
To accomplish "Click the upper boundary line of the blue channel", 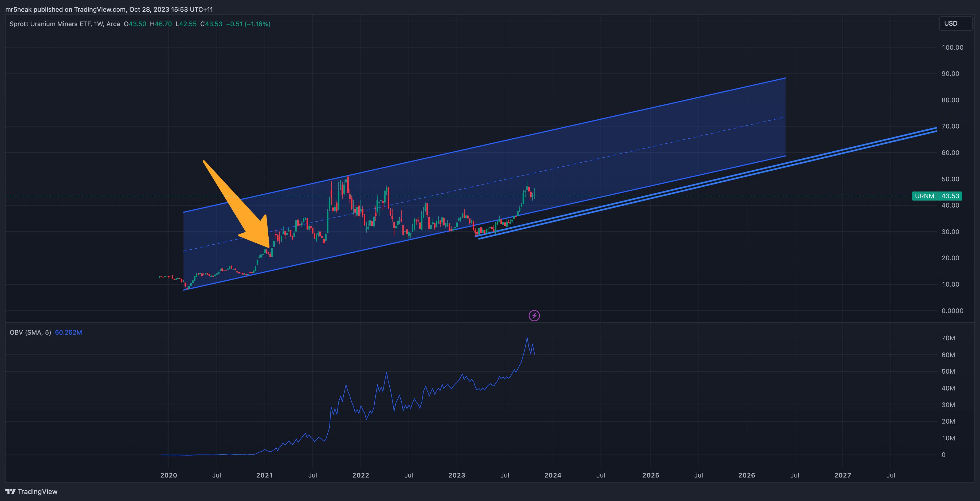I will tap(484, 145).
